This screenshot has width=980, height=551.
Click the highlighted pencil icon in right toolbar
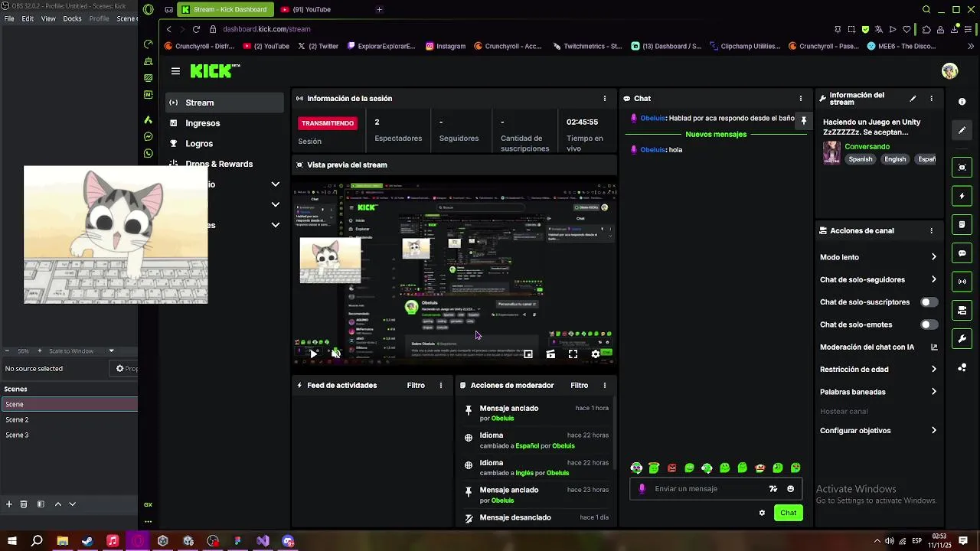tap(962, 130)
